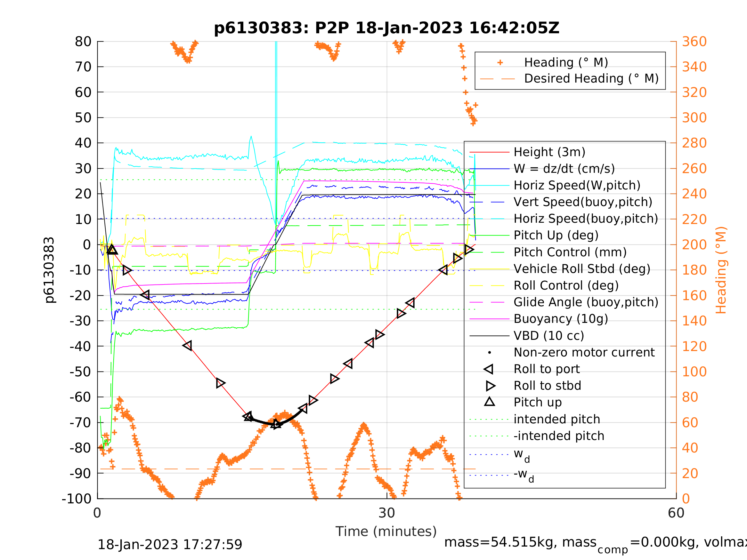Click the 'Horiz Speed(W,pitch)' legend label
Image resolution: width=747 pixels, height=560 pixels.
tap(577, 185)
